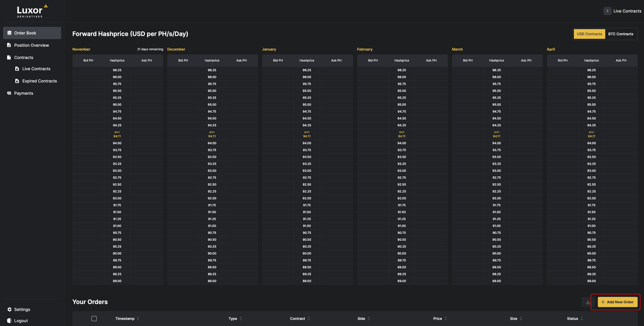The height and width of the screenshot is (326, 644).
Task: Check the select-all checkbox in Your Orders
Action: click(94, 319)
